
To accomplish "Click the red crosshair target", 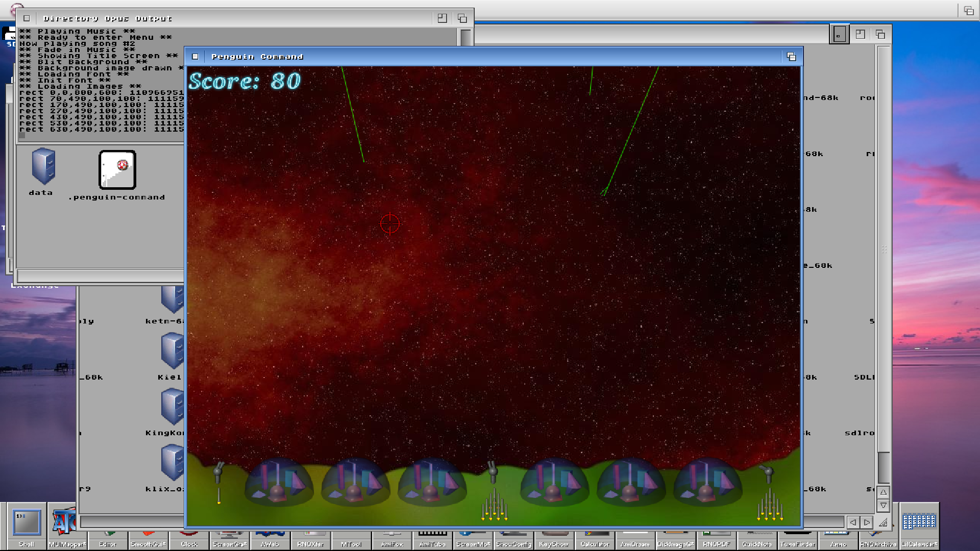I will coord(390,223).
